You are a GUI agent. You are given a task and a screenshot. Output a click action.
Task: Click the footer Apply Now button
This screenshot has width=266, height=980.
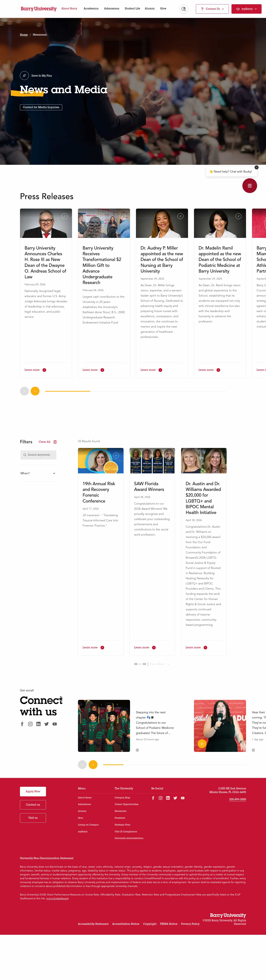(x=33, y=791)
